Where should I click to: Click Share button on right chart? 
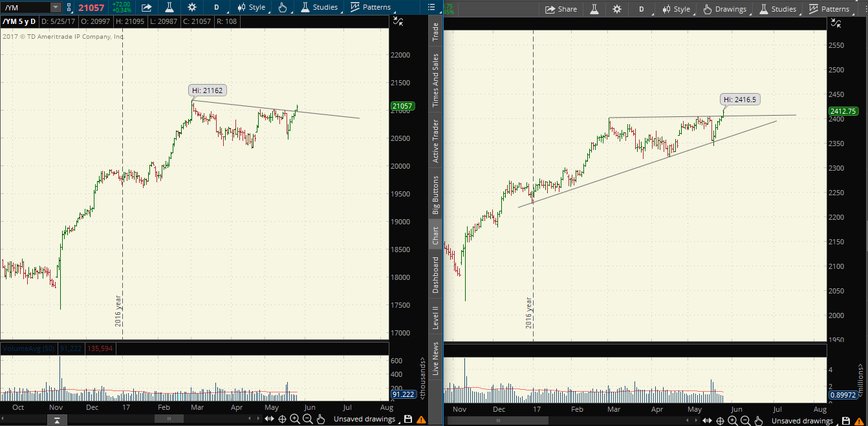pyautogui.click(x=560, y=9)
